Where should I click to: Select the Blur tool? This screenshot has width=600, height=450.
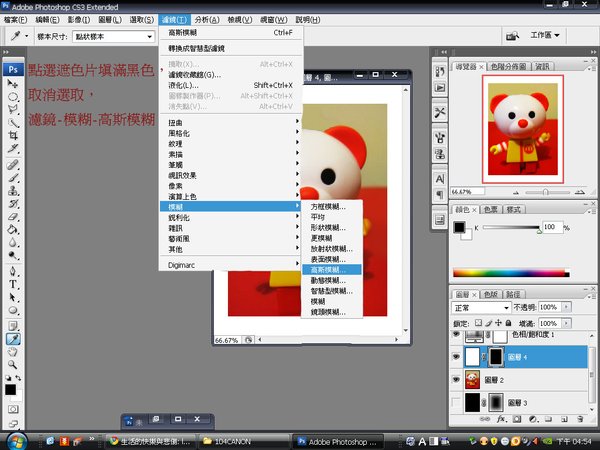coord(13,243)
